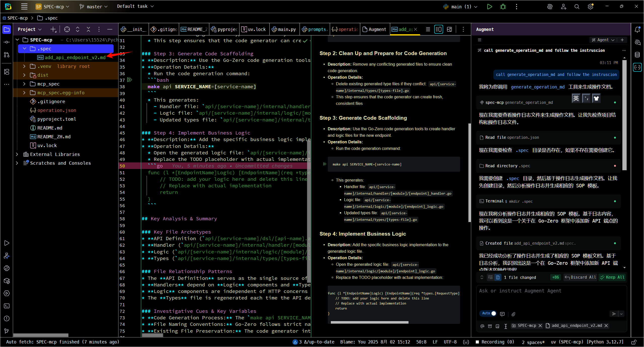Viewport: 644px width, 347px height.
Task: Open the Python Packages tool window
Action: [7, 281]
